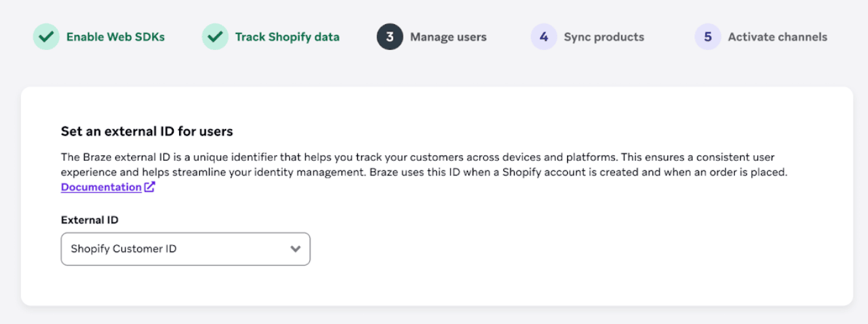Expand the External ID dropdown chevron

pyautogui.click(x=296, y=249)
